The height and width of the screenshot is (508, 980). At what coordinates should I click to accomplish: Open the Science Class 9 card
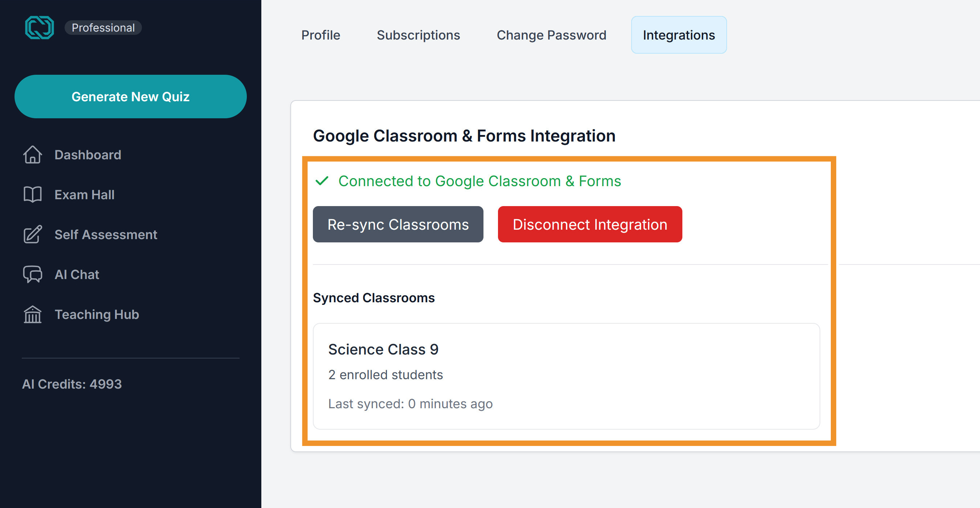[x=566, y=376]
